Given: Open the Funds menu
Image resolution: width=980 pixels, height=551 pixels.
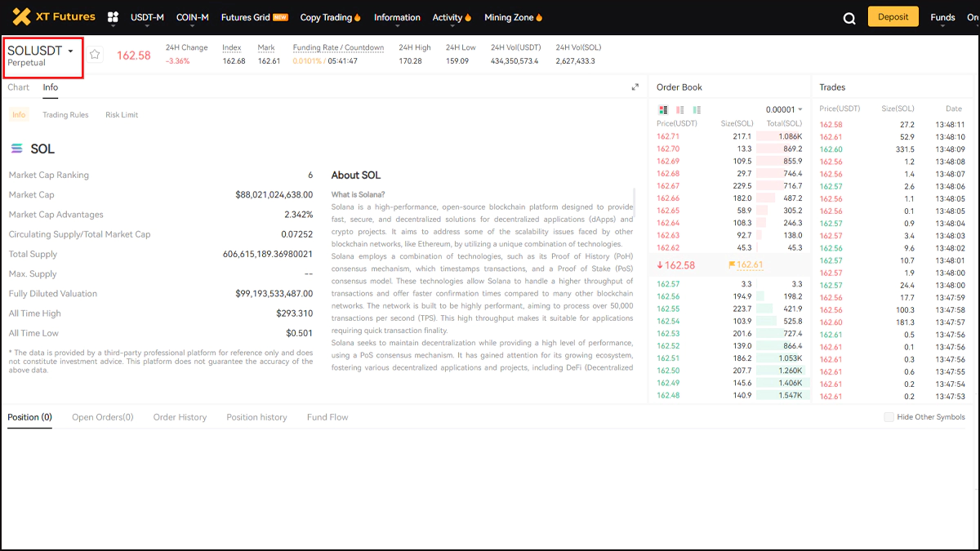Looking at the screenshot, I should click(x=942, y=17).
